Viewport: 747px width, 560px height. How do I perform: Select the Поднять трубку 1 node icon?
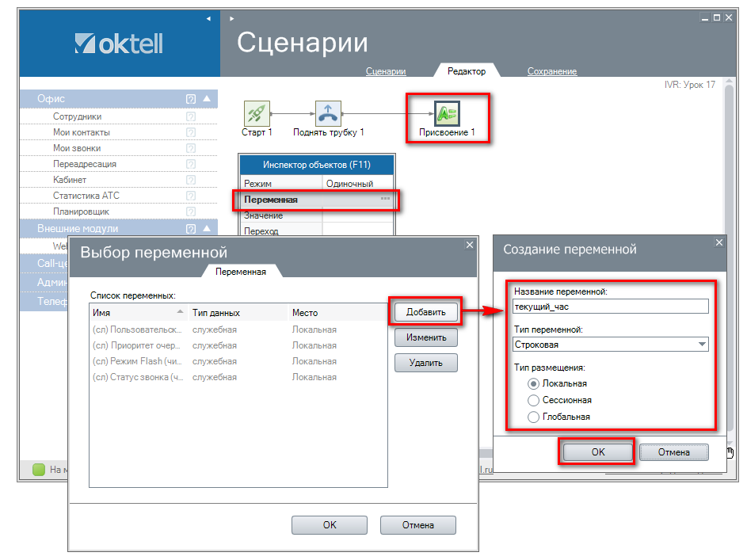[x=328, y=112]
